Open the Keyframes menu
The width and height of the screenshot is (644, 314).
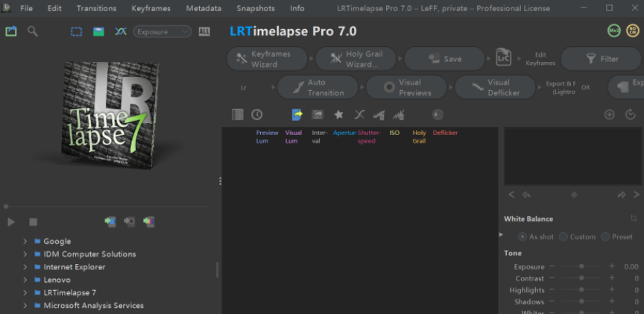(151, 8)
